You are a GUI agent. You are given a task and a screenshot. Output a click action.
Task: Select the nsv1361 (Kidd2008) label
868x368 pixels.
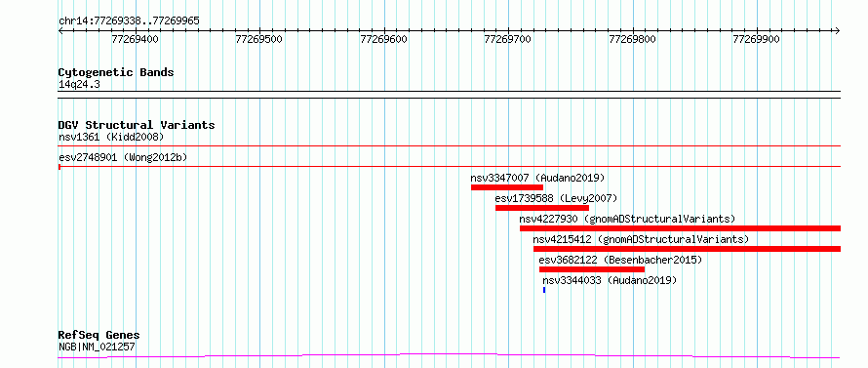(x=111, y=137)
